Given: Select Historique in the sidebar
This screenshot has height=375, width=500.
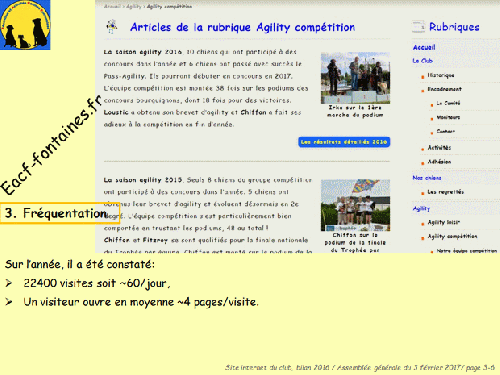Looking at the screenshot, I should [441, 75].
